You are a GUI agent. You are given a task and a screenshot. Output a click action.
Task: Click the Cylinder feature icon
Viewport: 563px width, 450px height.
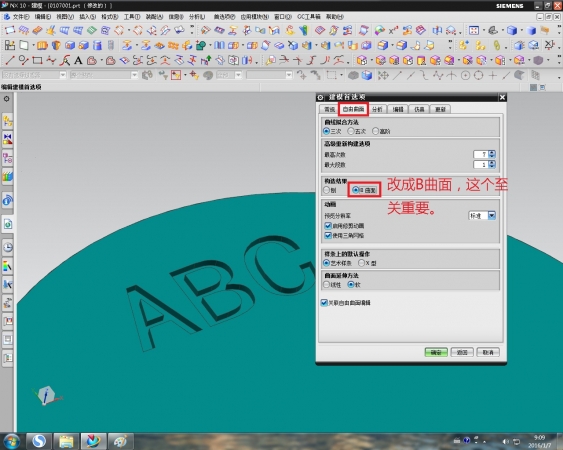[x=97, y=45]
